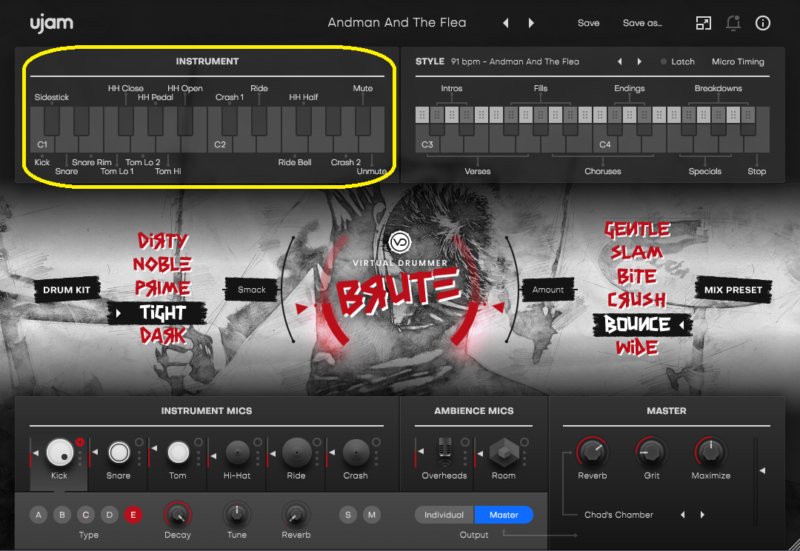
Task: Open the style selector 91 bpm
Action: point(515,62)
